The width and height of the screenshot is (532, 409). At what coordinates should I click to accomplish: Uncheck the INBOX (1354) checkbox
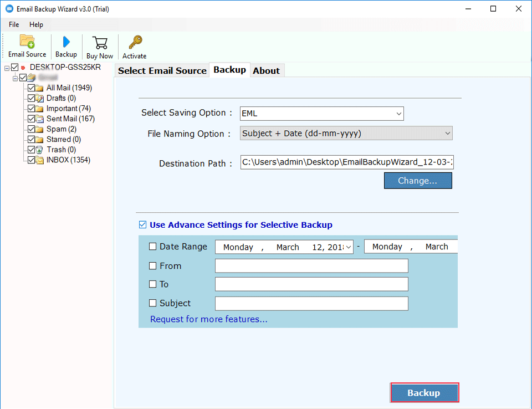point(31,160)
